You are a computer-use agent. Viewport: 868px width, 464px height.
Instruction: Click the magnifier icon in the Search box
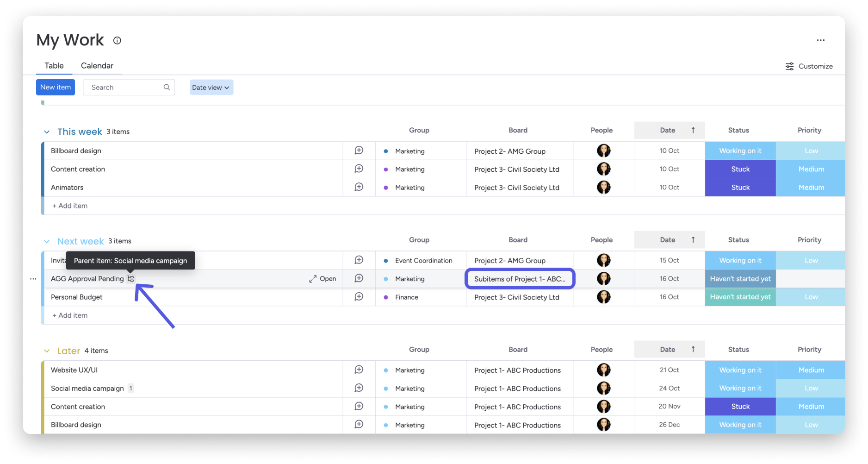(x=167, y=87)
